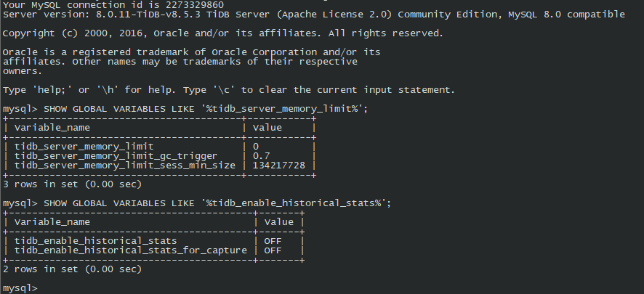
Task: Click the OFF value for tidb_enable_historical_stats_for_capture
Action: (273, 250)
